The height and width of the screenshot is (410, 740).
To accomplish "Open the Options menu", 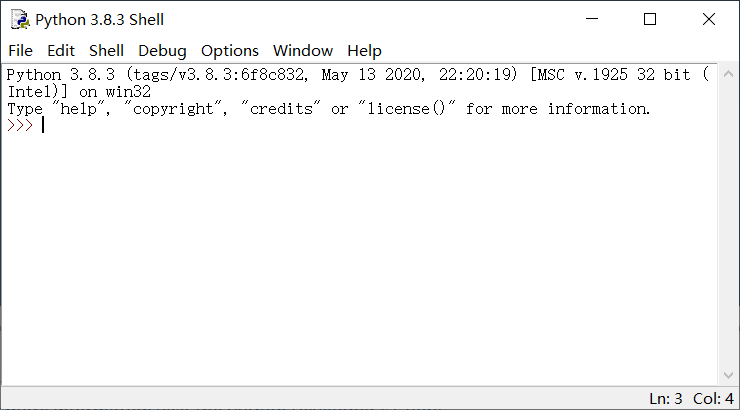I will pos(230,50).
